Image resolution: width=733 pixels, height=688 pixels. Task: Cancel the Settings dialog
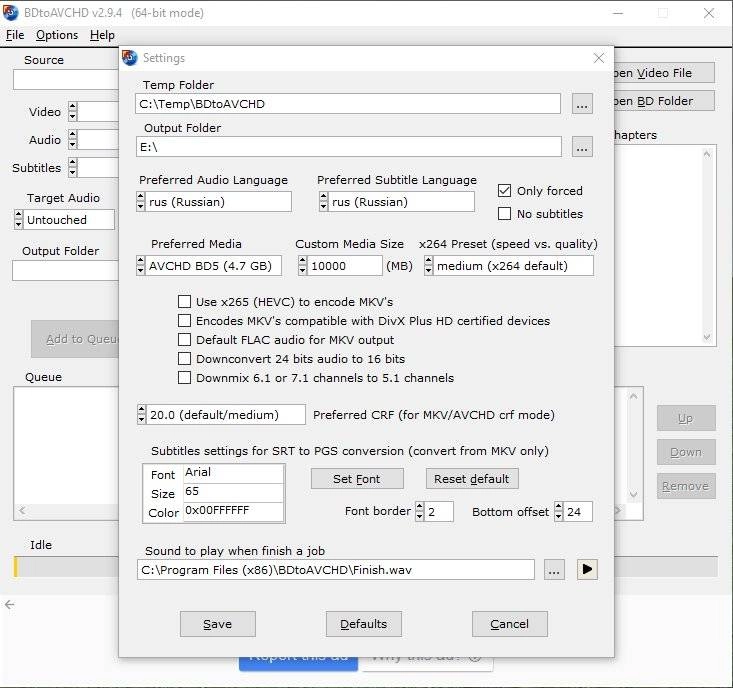(510, 624)
